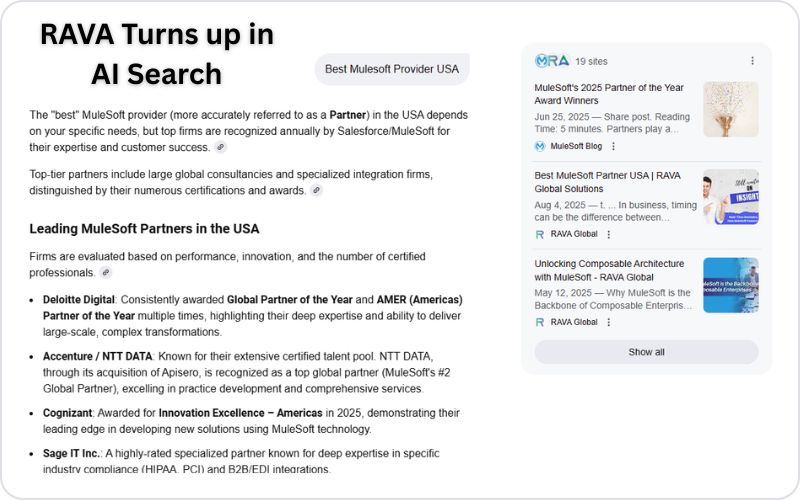Open 'Best MuleSoft Partner USA | RAVA Global Solutions' link
800x500 pixels.
pyautogui.click(x=607, y=182)
